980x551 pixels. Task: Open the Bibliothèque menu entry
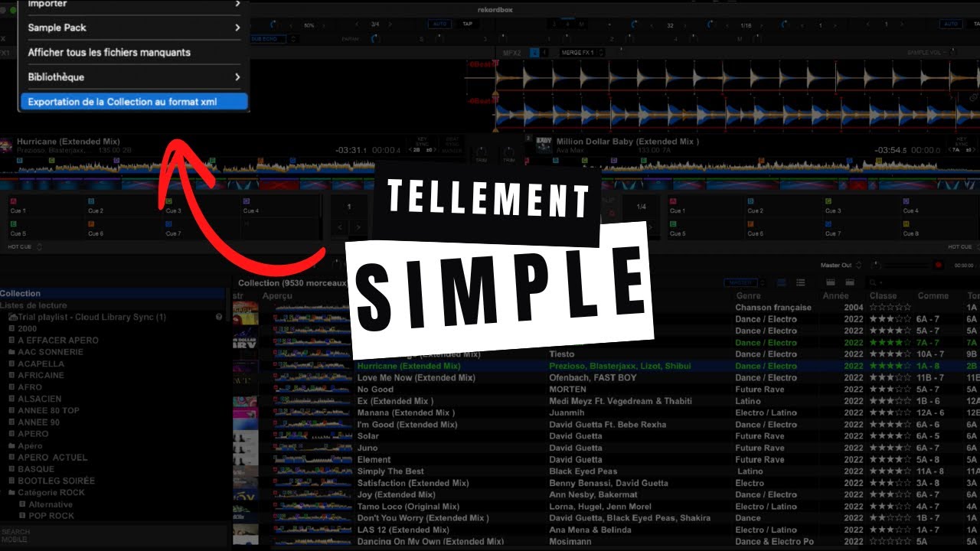[x=134, y=77]
